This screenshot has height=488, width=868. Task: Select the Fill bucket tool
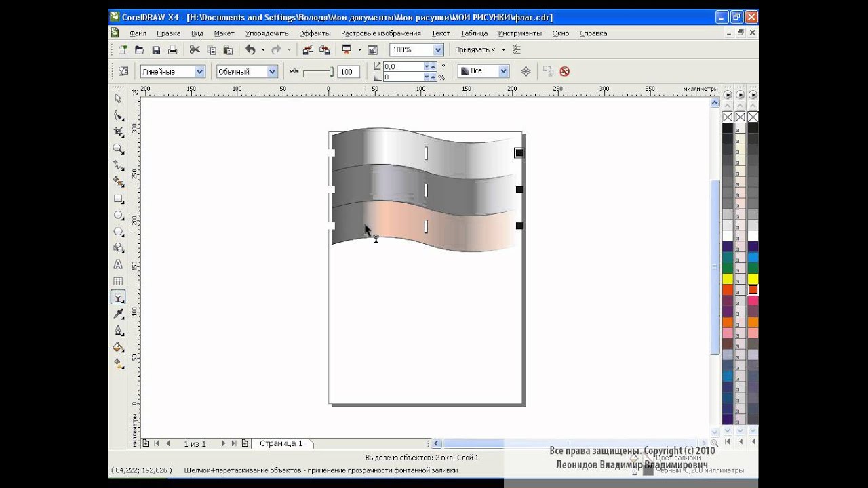pos(118,347)
